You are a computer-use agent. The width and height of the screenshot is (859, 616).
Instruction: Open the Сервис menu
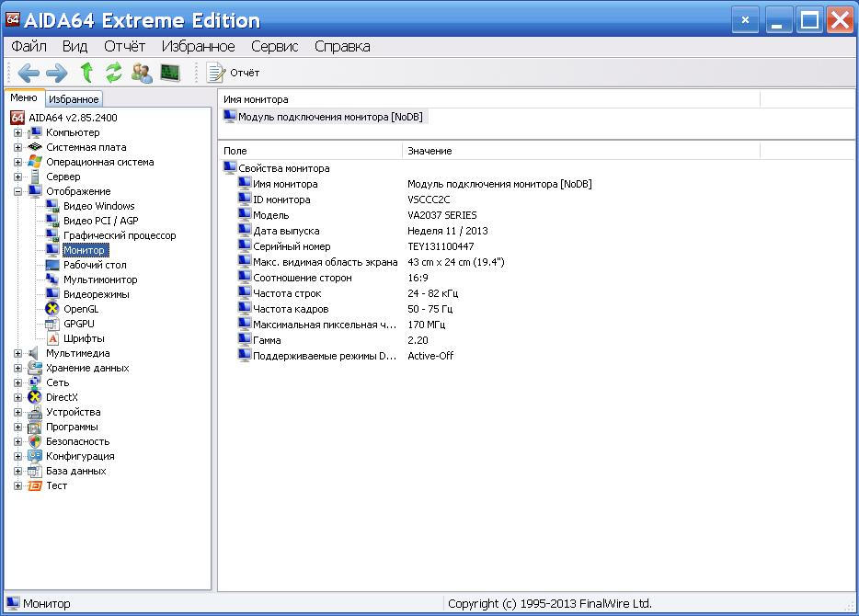pyautogui.click(x=274, y=47)
